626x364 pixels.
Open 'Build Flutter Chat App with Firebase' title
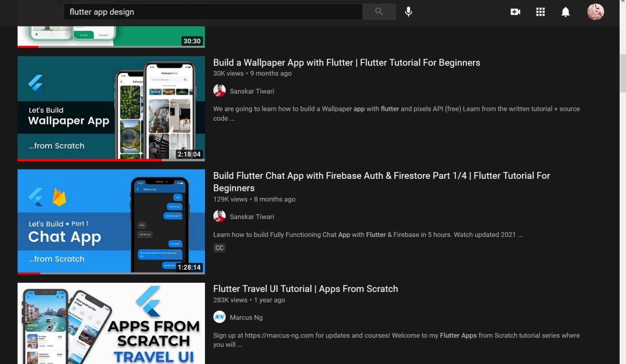(x=381, y=182)
